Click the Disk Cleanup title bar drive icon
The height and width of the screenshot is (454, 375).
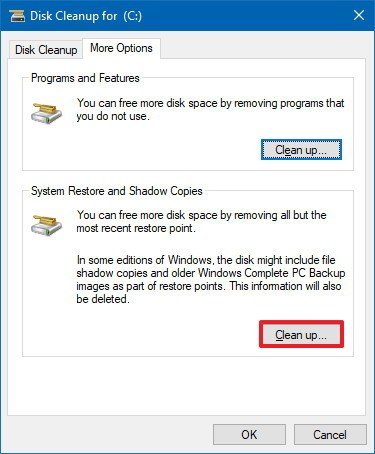coord(17,16)
